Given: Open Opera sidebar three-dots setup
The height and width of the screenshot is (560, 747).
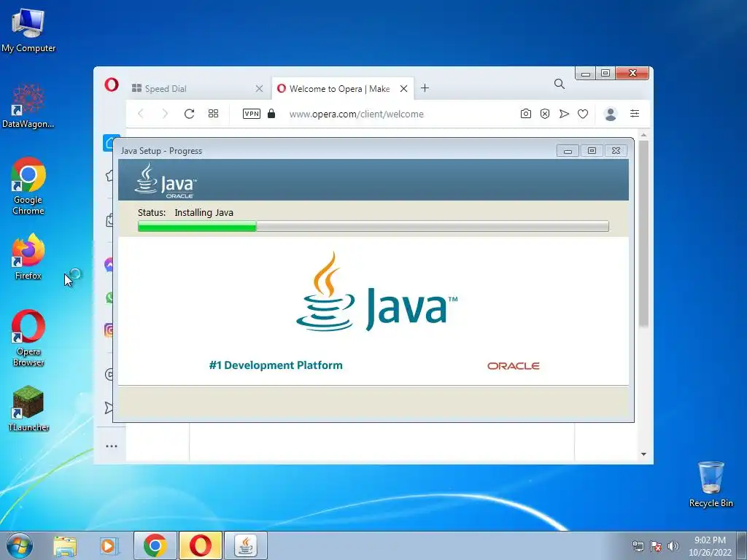Looking at the screenshot, I should (112, 446).
